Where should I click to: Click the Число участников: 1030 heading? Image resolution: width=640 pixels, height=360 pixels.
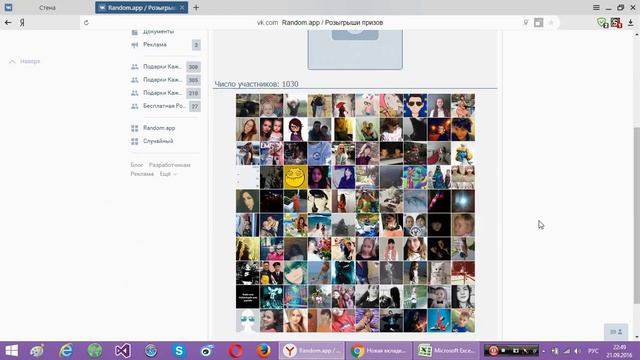coord(256,84)
